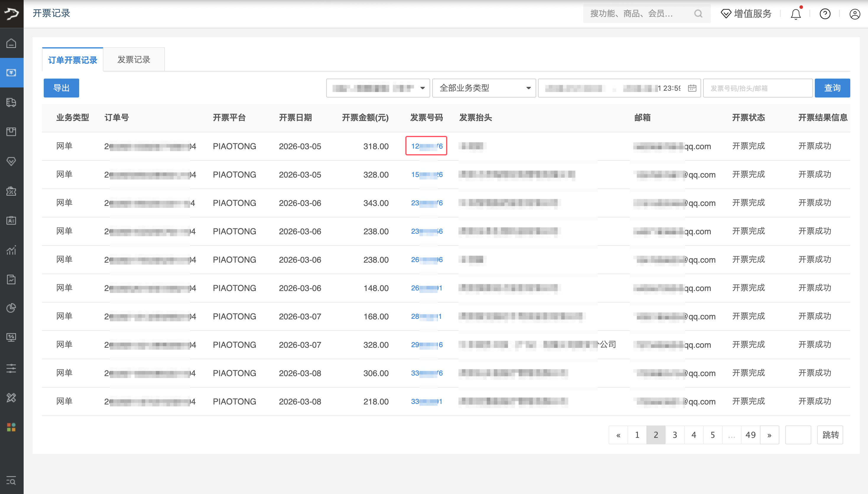The image size is (868, 494).
Task: Expand the blurred first filter dropdown
Action: pyautogui.click(x=378, y=88)
